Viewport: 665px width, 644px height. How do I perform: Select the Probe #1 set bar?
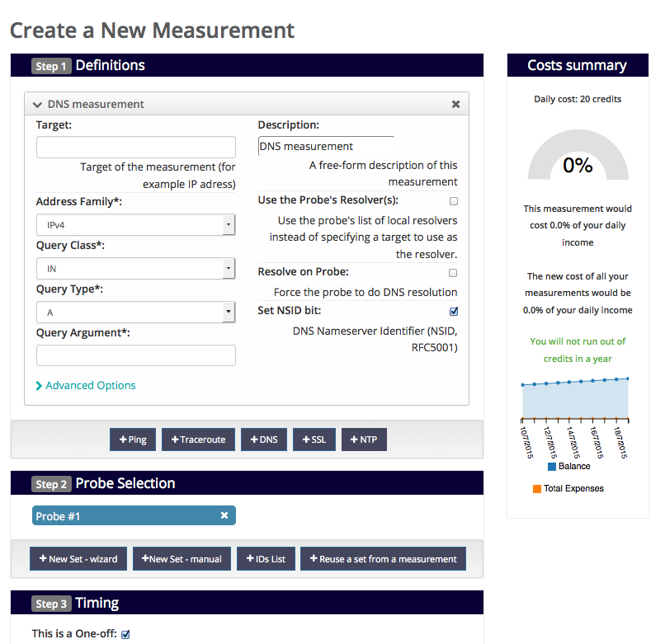coord(134,515)
